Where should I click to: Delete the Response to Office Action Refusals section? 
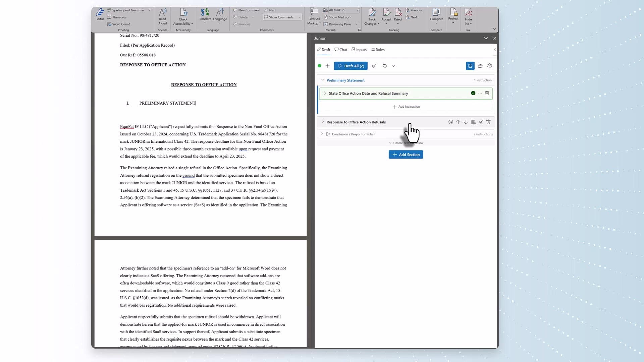(488, 122)
